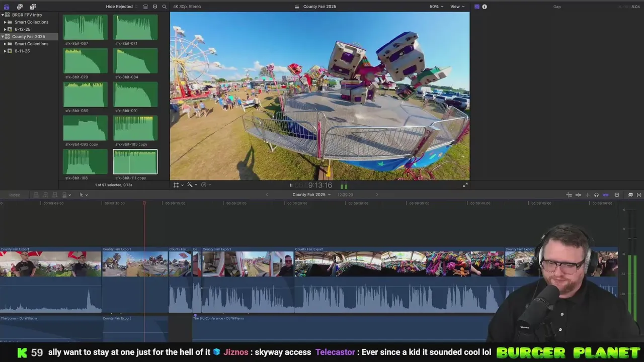Open timeline clip appearance options

coord(617,195)
